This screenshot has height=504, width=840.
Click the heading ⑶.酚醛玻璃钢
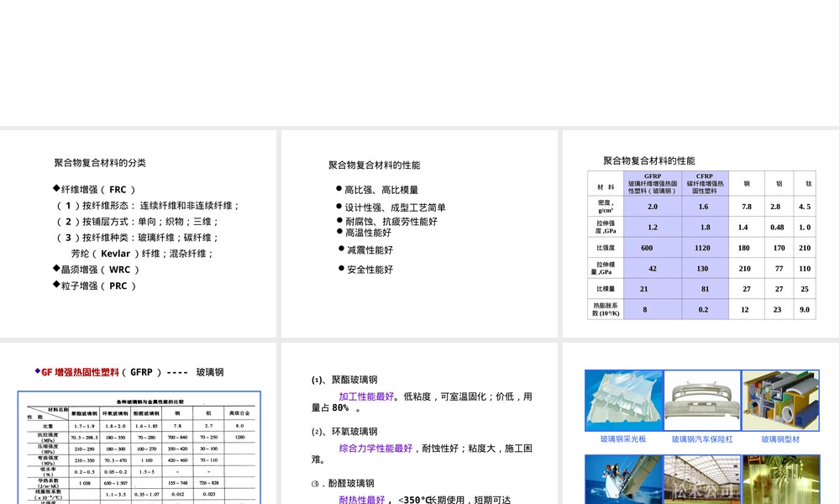click(x=343, y=483)
